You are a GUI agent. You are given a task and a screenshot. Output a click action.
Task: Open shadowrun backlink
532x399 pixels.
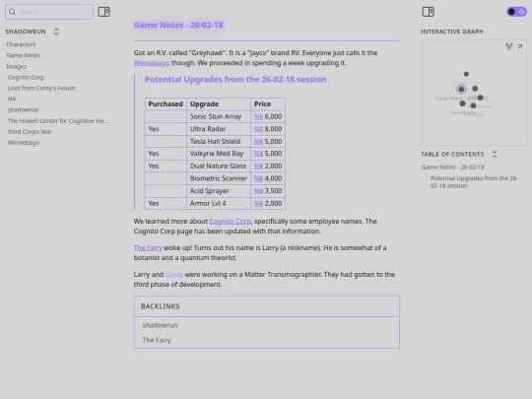(x=161, y=325)
